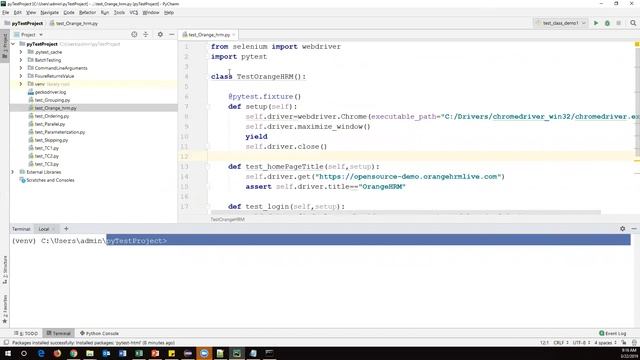This screenshot has width=640, height=360.
Task: Expand the CommandLineArguments folder
Action: click(x=21, y=68)
